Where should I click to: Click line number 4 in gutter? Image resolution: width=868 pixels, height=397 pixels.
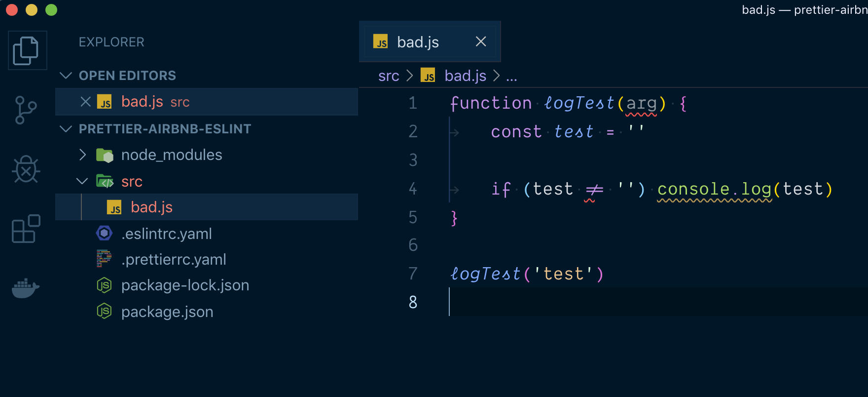click(413, 189)
